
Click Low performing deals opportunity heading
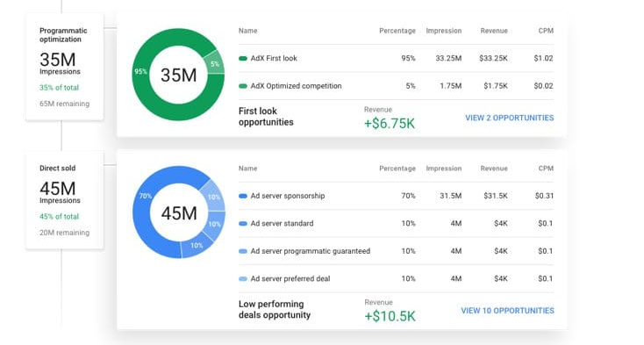[275, 309]
